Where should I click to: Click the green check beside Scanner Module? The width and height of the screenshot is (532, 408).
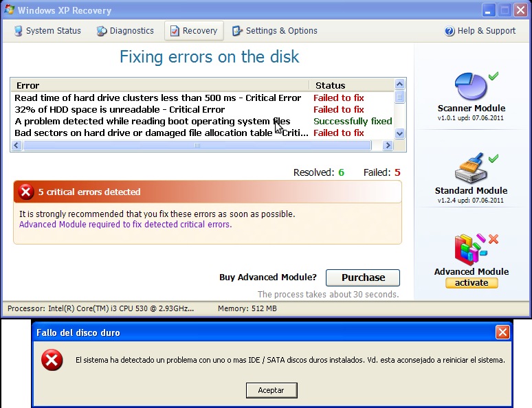(494, 76)
